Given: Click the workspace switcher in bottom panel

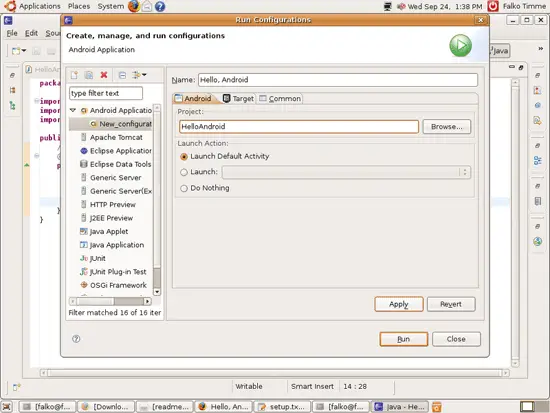Looking at the screenshot, I should (x=534, y=406).
